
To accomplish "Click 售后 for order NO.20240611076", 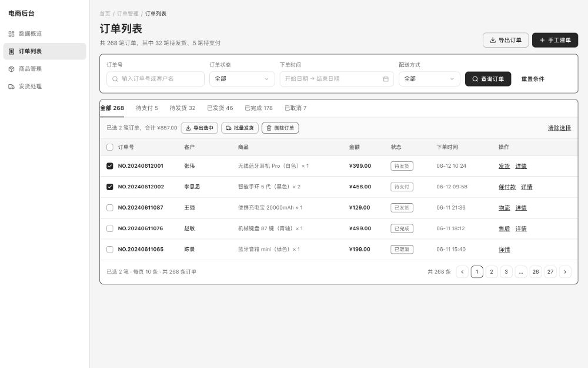I will pyautogui.click(x=504, y=228).
